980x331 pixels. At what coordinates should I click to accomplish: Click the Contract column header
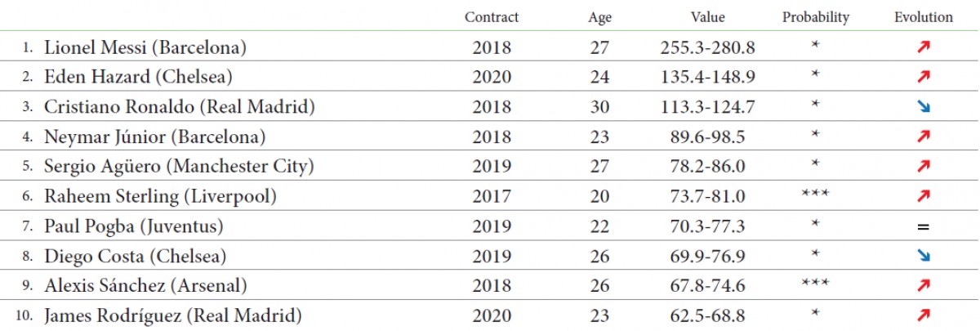(x=492, y=17)
